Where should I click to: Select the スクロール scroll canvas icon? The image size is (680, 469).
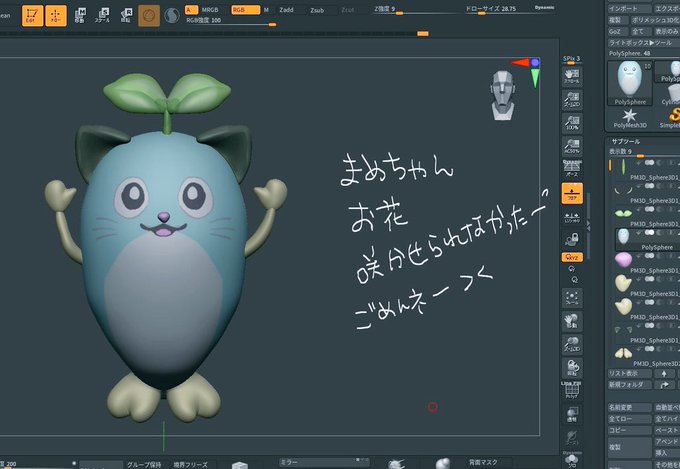point(572,76)
